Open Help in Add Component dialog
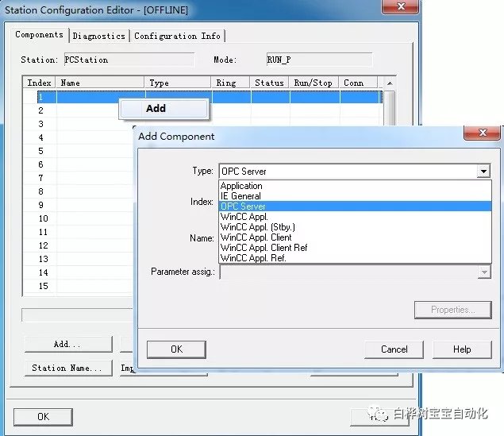Screen dimensions: 504x436 462,349
